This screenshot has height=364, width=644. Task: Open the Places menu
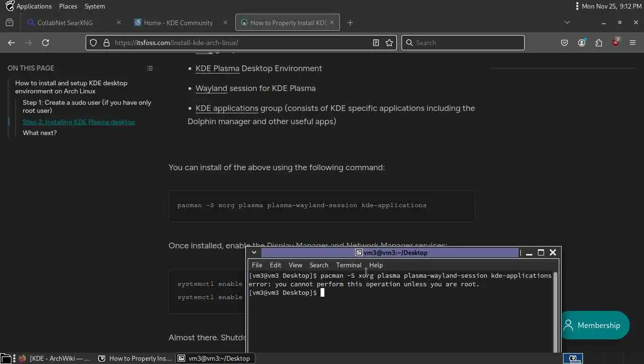coord(68,6)
